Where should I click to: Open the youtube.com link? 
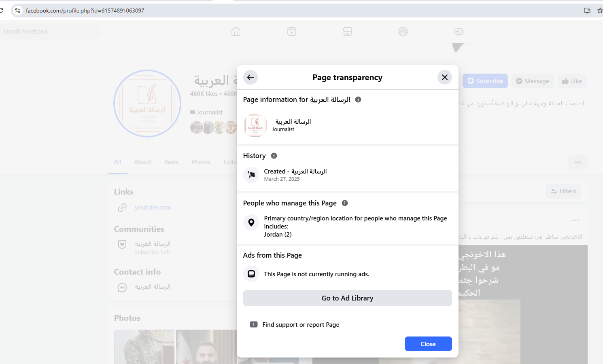153,207
